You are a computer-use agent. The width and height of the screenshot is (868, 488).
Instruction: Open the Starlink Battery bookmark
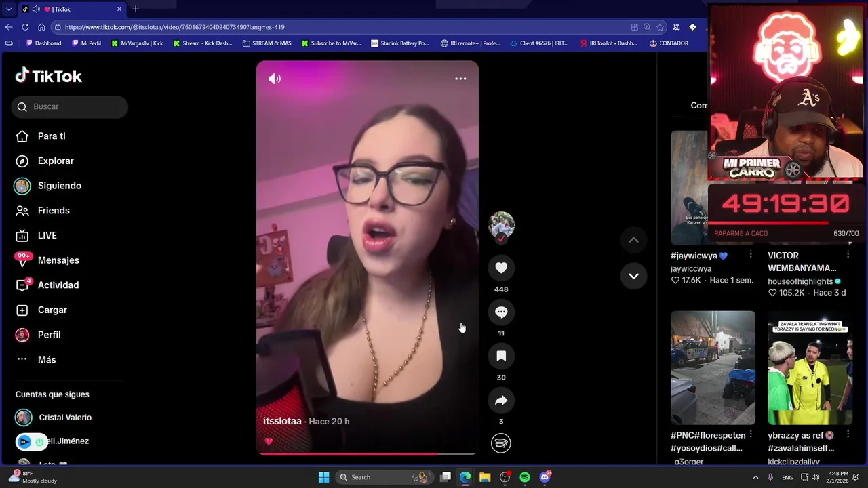coord(400,43)
